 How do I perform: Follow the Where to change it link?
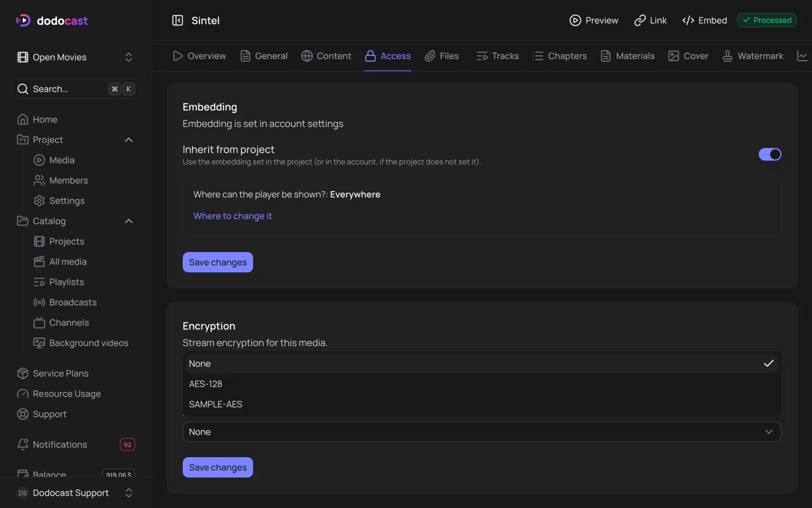(232, 216)
